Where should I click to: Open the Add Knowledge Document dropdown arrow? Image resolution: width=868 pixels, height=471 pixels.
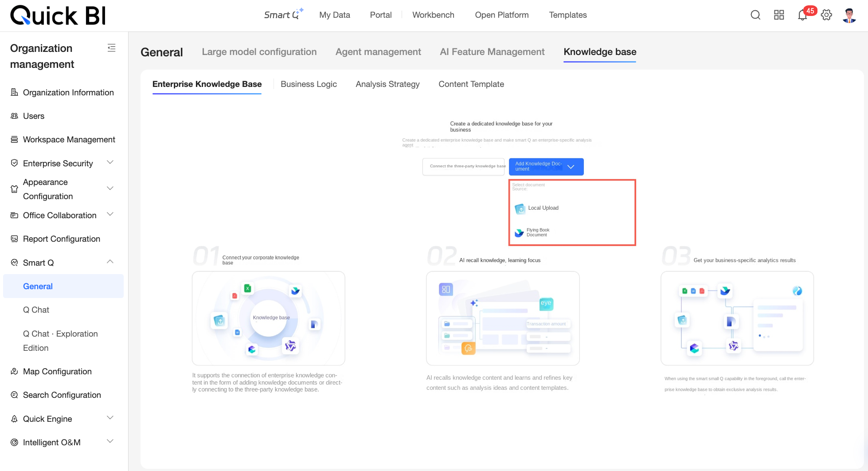click(571, 167)
